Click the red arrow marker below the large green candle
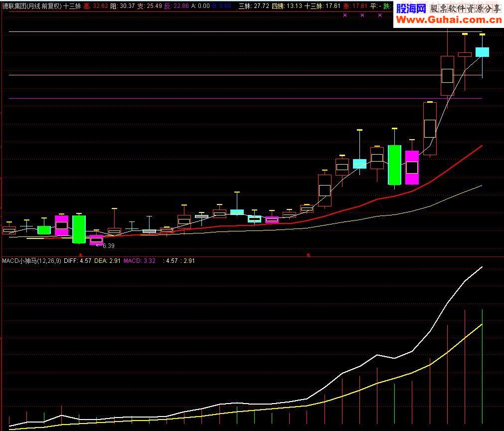Screen dimensions: 504x431 point(81,255)
